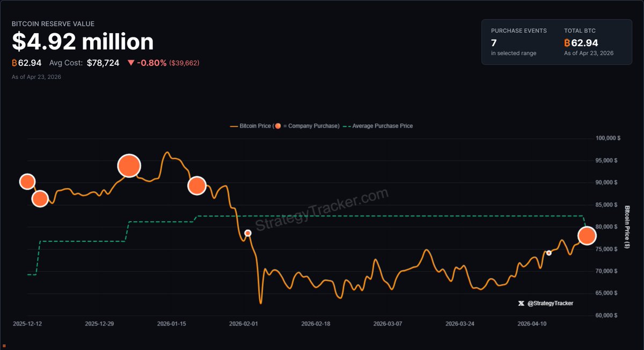The height and width of the screenshot is (350, 644).
Task: Click the purchase marker near 2026-01-20
Action: coord(197,185)
